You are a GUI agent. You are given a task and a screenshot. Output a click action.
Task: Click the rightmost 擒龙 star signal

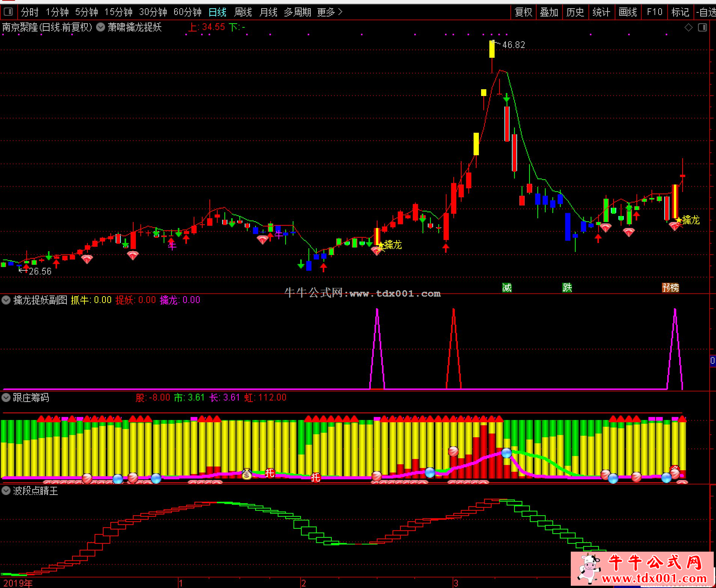pos(688,220)
